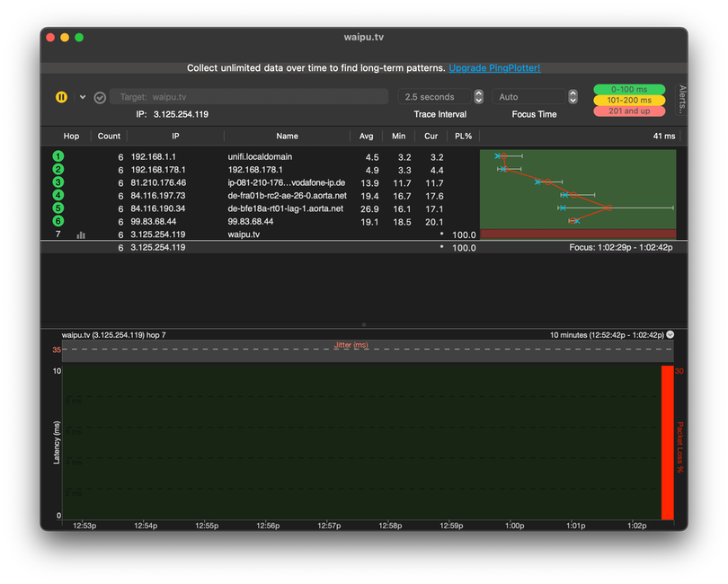Click the hop 5 latency marker in graph

pos(608,208)
